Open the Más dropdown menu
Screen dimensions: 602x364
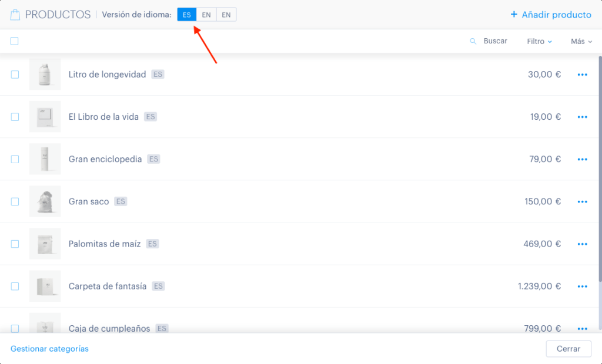point(581,42)
